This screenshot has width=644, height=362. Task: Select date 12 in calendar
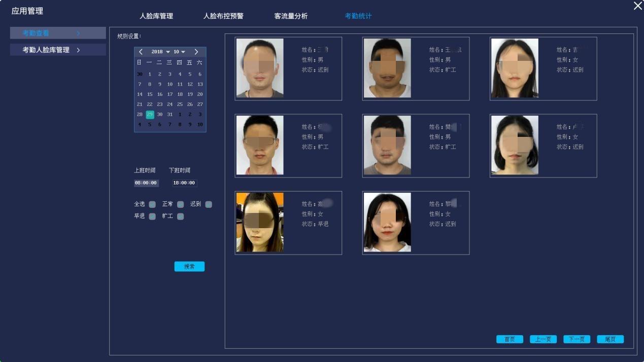tap(190, 84)
